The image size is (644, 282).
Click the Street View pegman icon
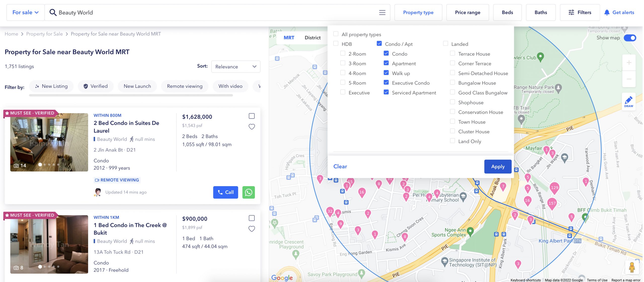(x=632, y=267)
